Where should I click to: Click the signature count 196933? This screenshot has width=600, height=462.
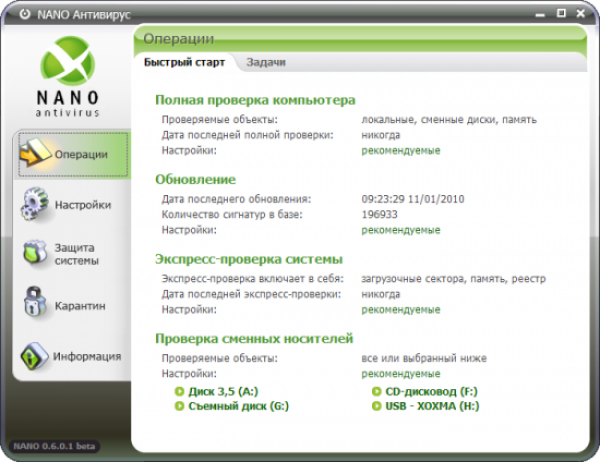[379, 214]
